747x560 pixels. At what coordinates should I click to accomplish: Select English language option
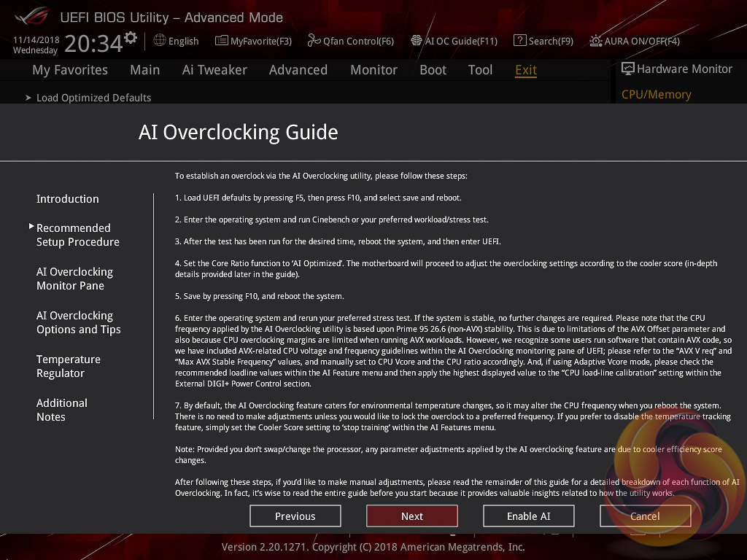[x=183, y=41]
